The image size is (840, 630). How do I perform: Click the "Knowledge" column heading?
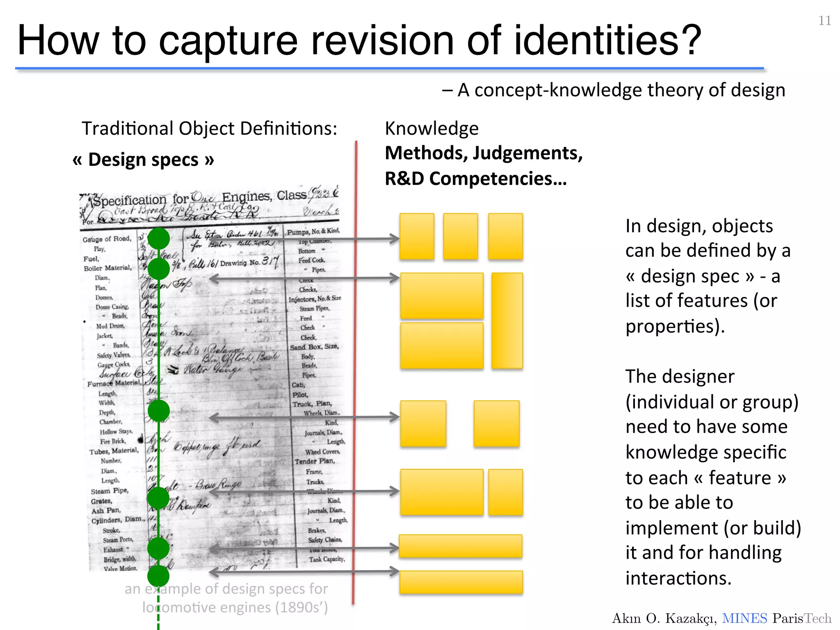tap(431, 129)
